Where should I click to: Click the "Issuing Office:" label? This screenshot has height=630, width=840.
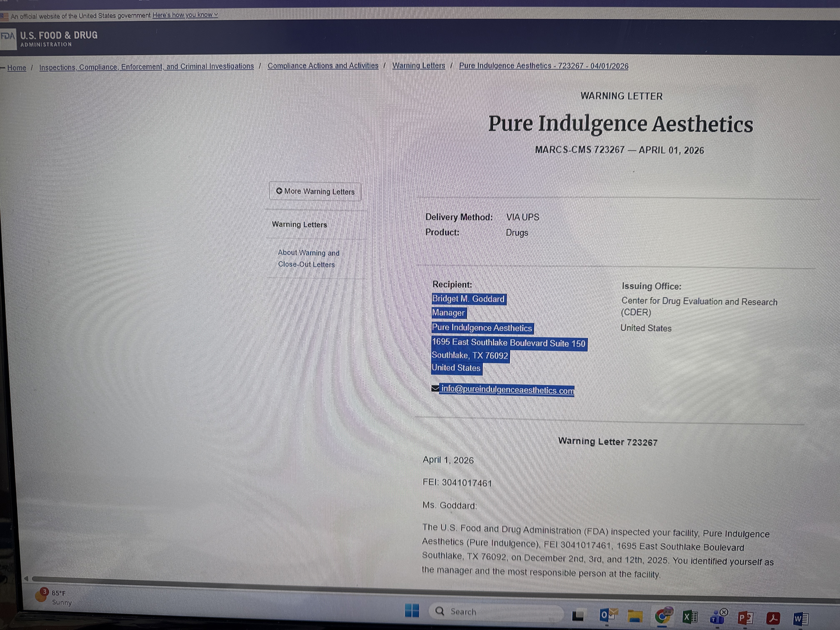click(652, 286)
